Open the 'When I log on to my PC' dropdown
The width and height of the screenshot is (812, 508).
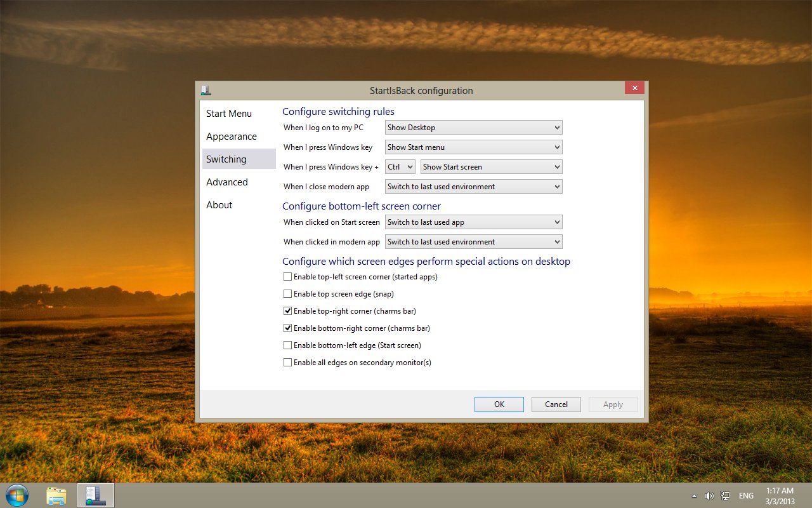click(x=473, y=127)
